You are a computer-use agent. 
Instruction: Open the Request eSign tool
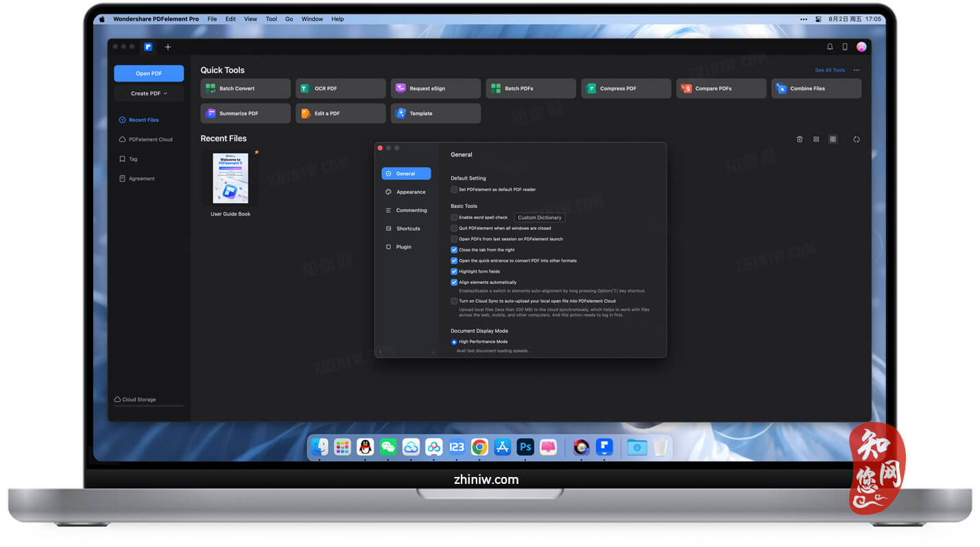(436, 89)
